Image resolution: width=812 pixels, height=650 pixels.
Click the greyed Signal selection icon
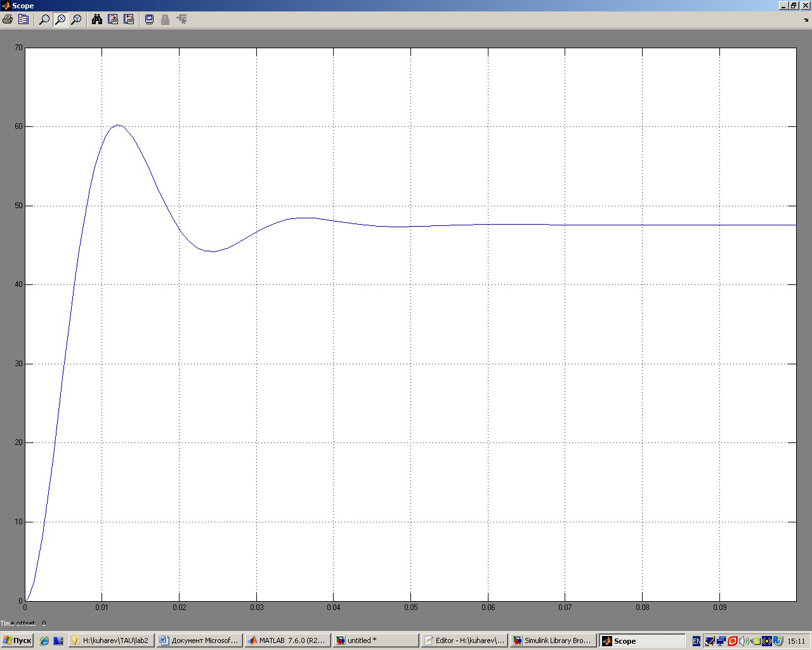coord(181,20)
